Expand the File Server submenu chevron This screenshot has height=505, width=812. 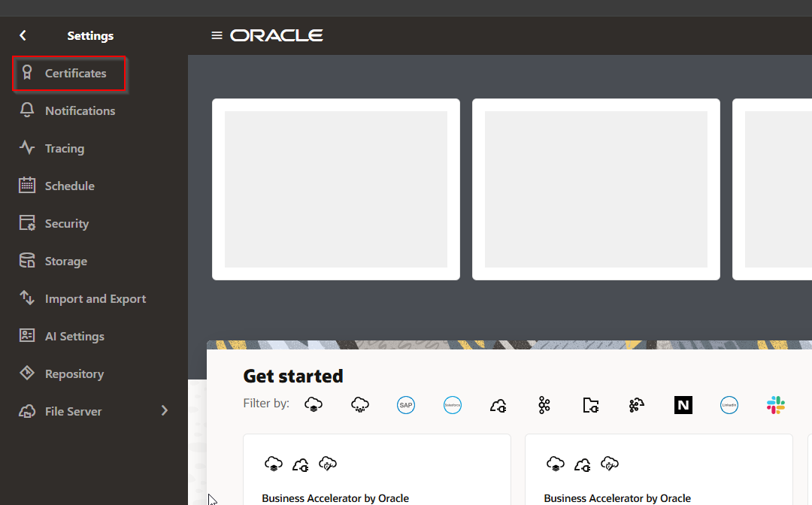pyautogui.click(x=165, y=411)
